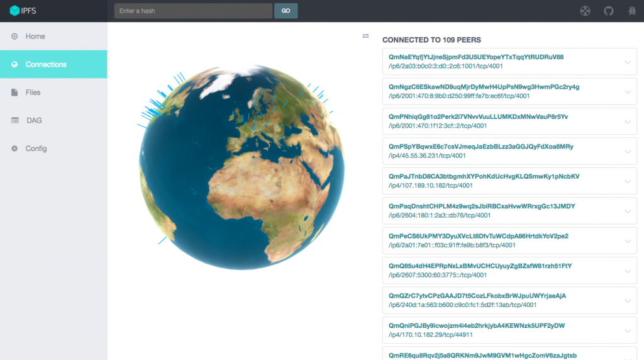Click the Home target icon in sidebar
Viewport: 644px width, 360px height.
tap(14, 37)
